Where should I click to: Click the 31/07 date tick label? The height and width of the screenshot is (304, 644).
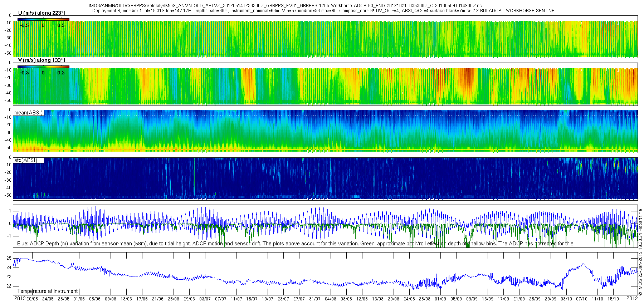tap(315, 299)
